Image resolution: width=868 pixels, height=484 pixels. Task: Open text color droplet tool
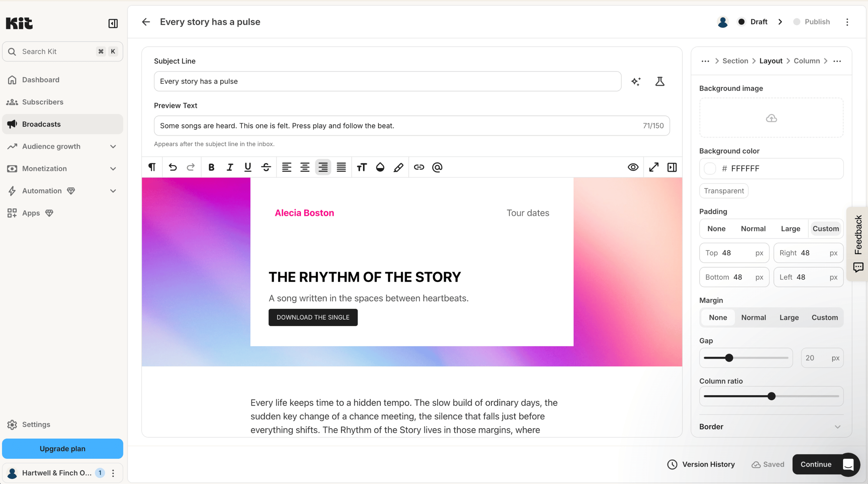tap(380, 167)
